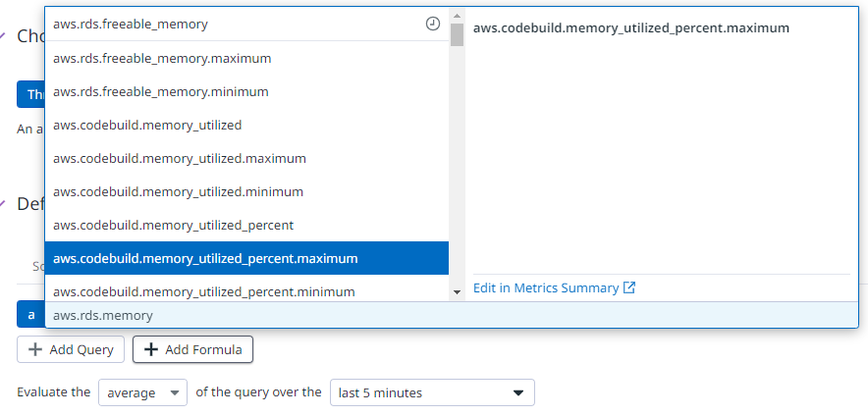Click the plus icon in Add Query

click(x=35, y=350)
